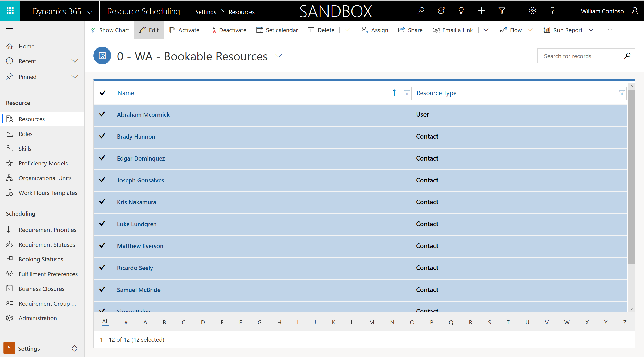Collapse the sidebar with hamburger icon
The image size is (644, 357).
(9, 30)
